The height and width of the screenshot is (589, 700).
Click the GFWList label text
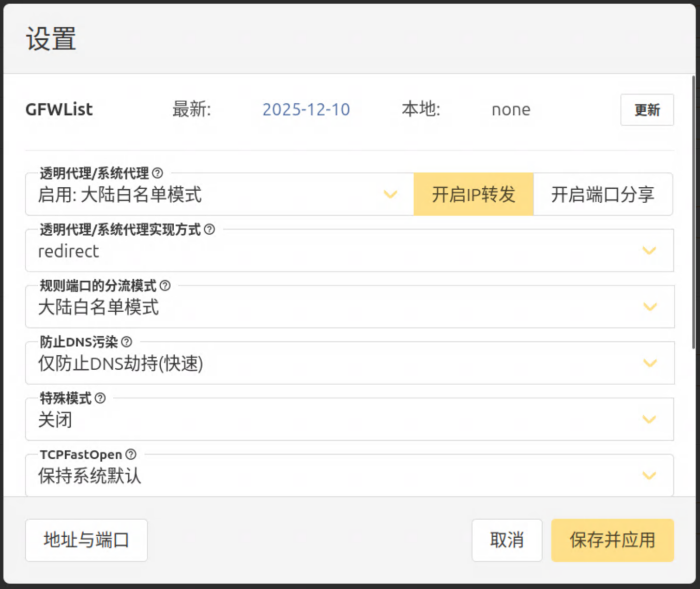click(59, 110)
